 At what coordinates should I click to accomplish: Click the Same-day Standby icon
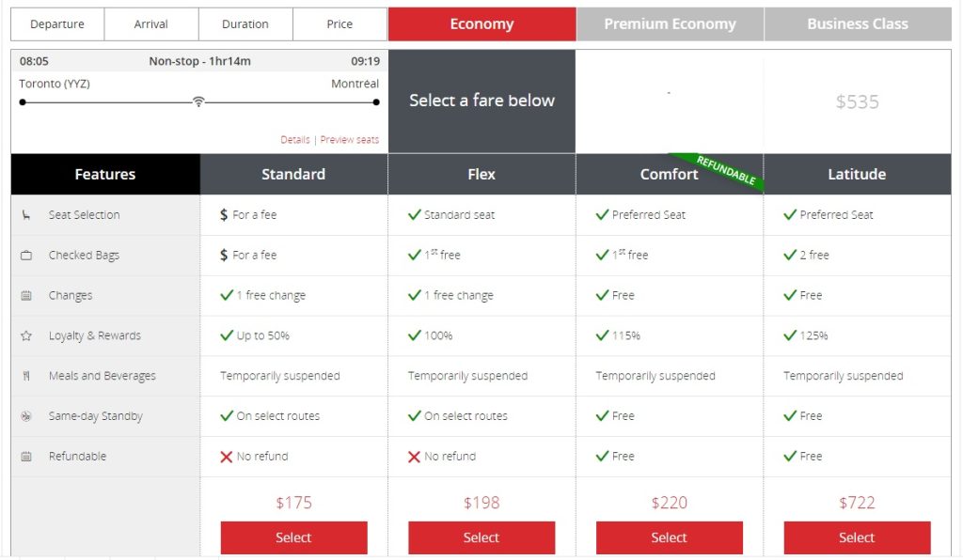pyautogui.click(x=26, y=416)
